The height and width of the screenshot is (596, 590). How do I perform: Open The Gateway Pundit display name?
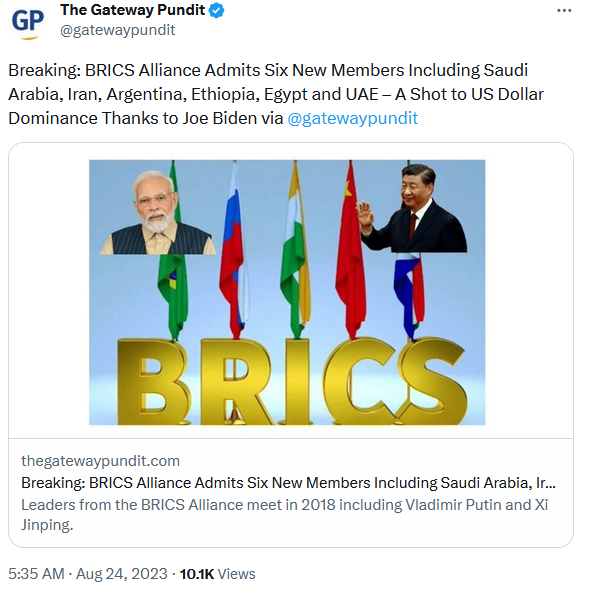[x=132, y=10]
